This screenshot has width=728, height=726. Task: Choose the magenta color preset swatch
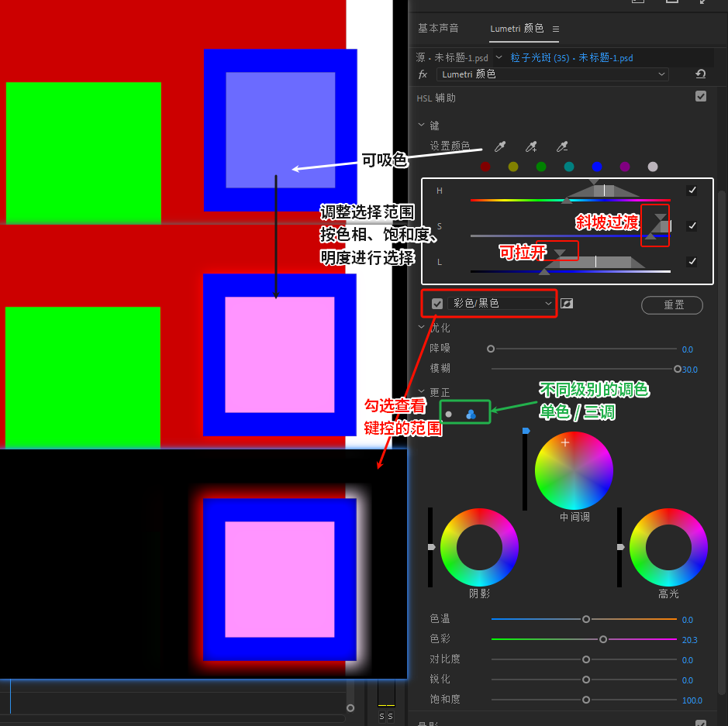[625, 167]
